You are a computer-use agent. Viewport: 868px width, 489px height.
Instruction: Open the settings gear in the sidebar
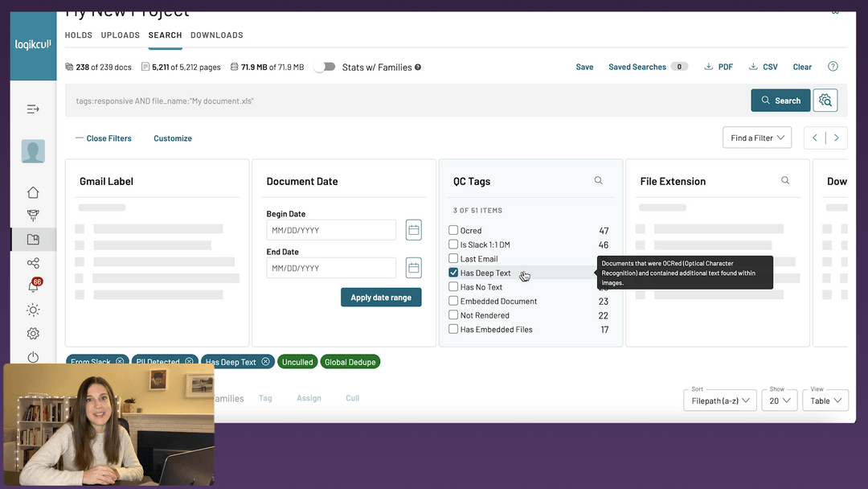[33, 333]
